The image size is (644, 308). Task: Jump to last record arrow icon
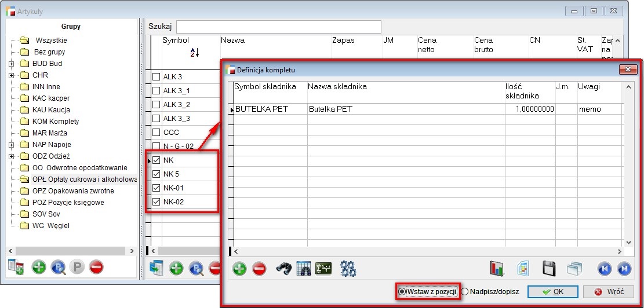[x=624, y=269]
